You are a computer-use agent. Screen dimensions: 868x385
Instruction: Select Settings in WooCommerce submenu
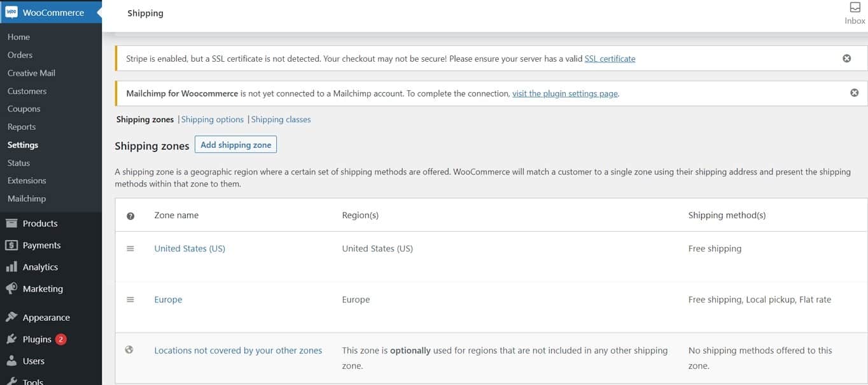[x=23, y=144]
